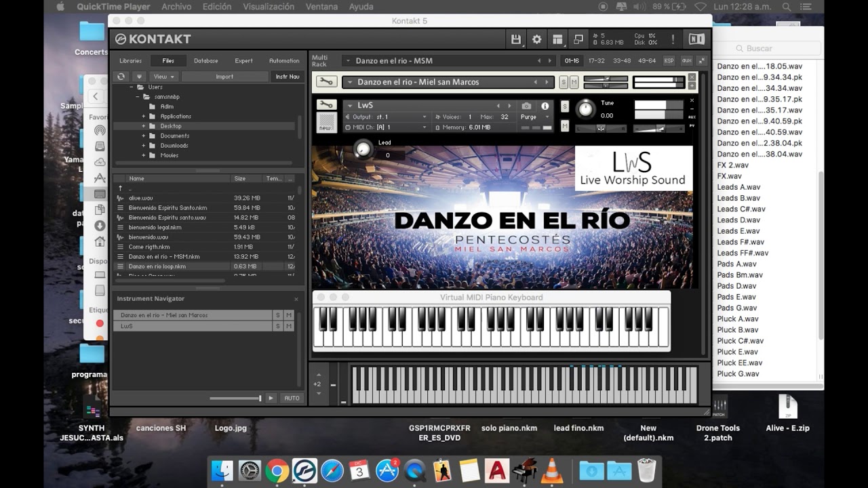Open View dropdown in Files browser
This screenshot has width=868, height=488.
(x=163, y=77)
